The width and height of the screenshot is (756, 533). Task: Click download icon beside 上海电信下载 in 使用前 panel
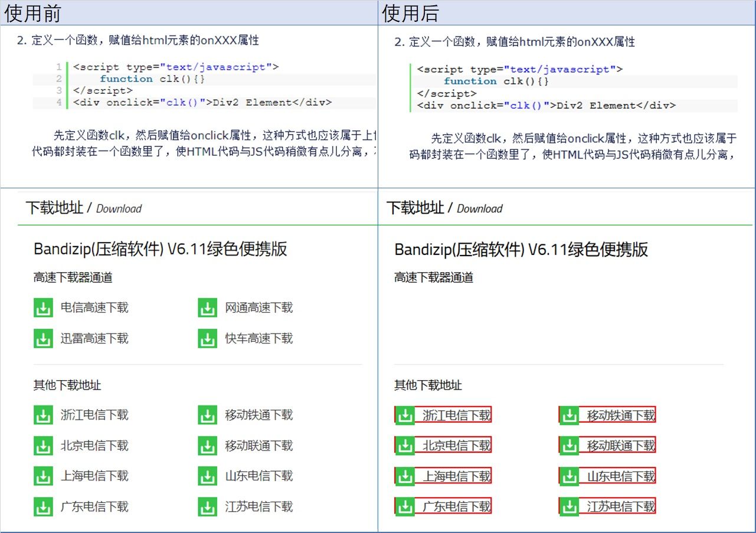43,476
